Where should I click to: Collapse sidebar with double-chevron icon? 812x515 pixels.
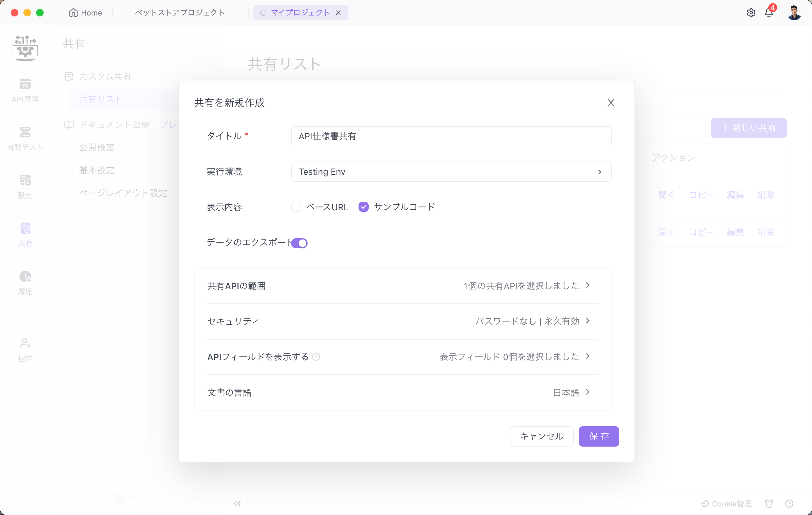[x=237, y=504]
